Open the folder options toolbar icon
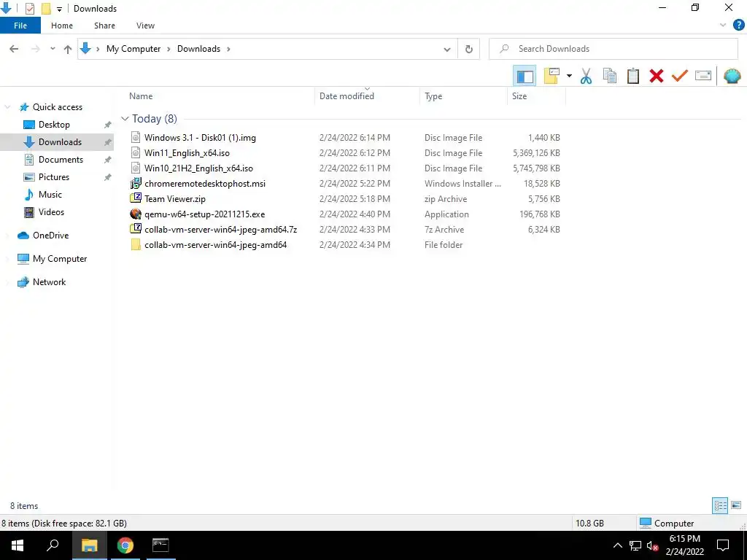The height and width of the screenshot is (560, 747). 551,76
